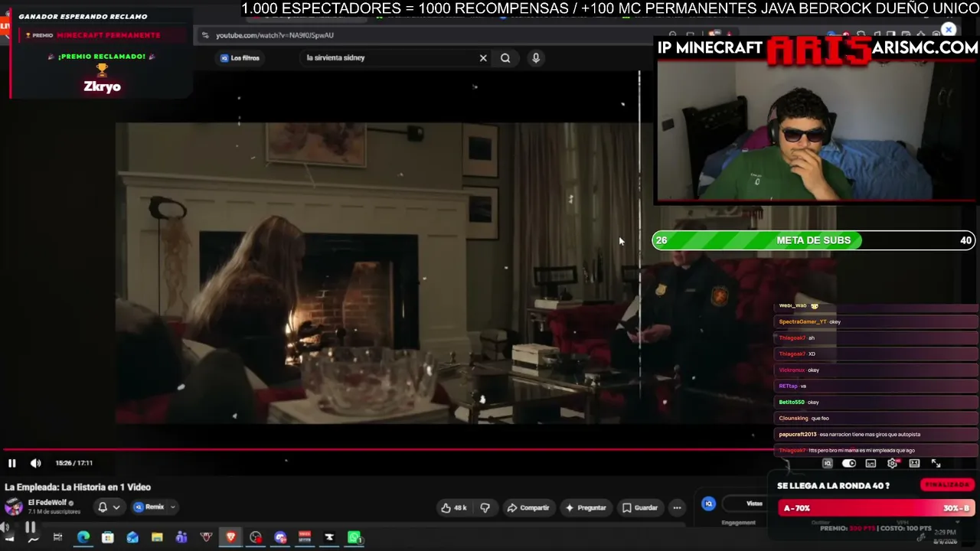
Task: Close the overlay with the blue X button
Action: pyautogui.click(x=949, y=30)
